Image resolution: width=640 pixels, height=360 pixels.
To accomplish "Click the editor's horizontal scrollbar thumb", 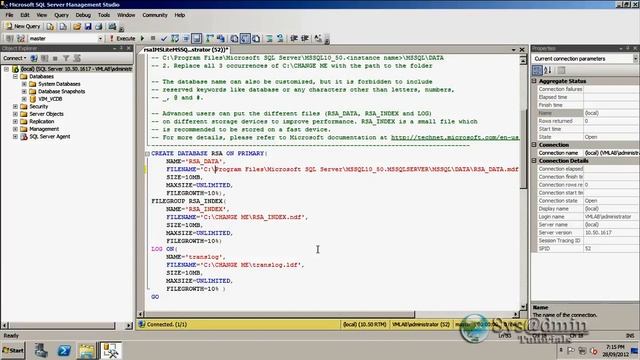I will (280, 314).
